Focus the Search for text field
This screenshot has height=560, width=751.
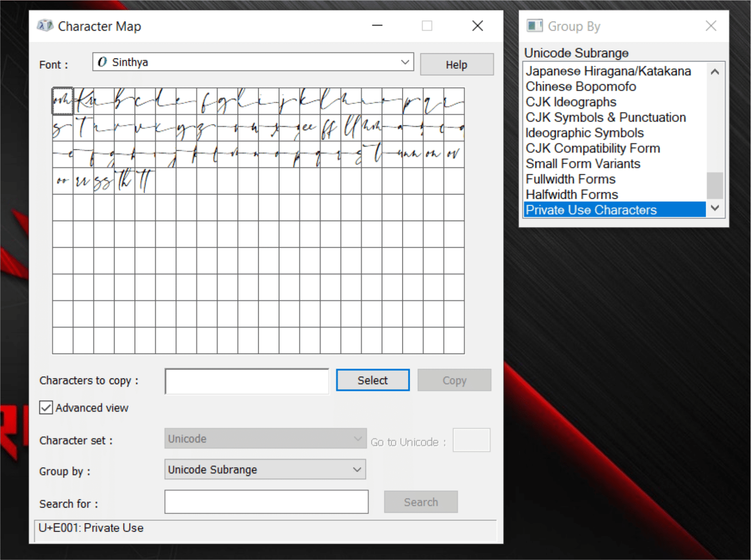(x=266, y=502)
